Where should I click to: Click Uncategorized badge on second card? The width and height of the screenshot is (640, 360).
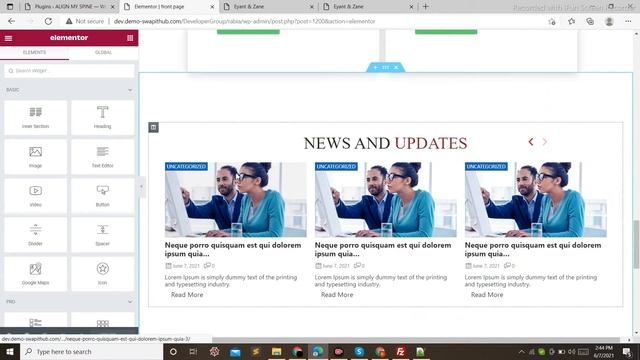pos(336,167)
